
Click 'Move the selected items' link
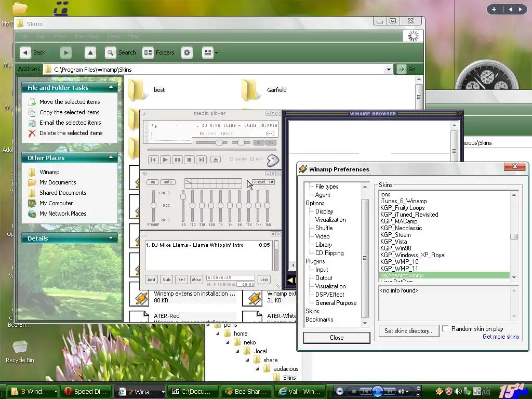pyautogui.click(x=70, y=102)
